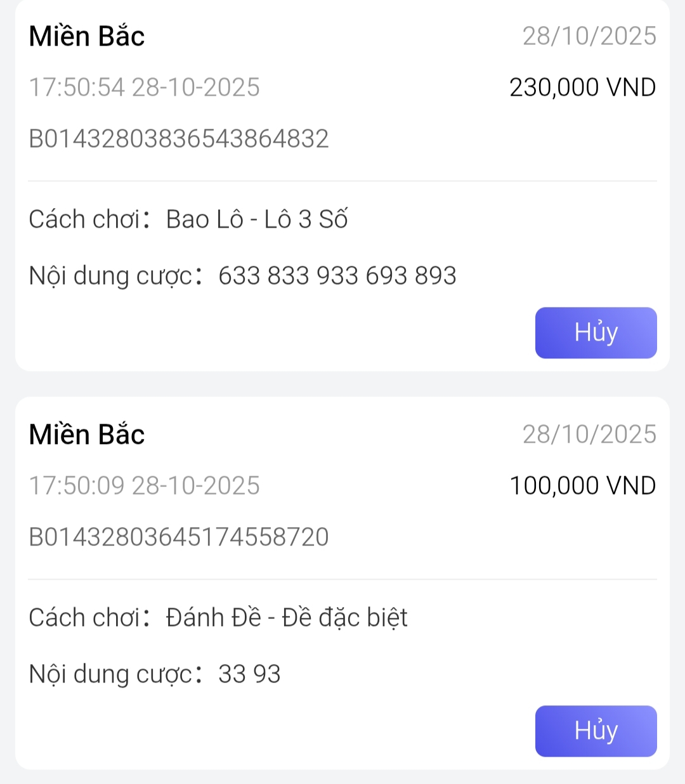
Task: Tap bet numbers 33 93
Action: point(249,674)
